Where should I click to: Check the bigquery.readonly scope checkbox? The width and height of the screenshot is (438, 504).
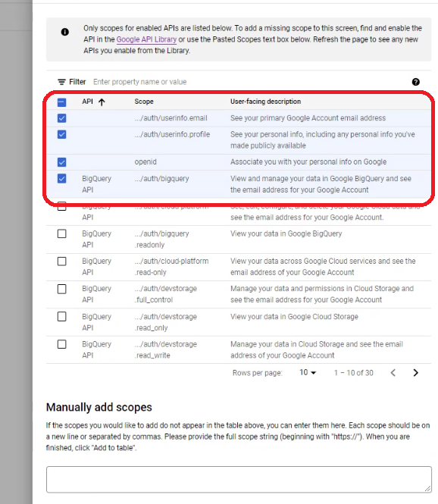click(x=61, y=233)
